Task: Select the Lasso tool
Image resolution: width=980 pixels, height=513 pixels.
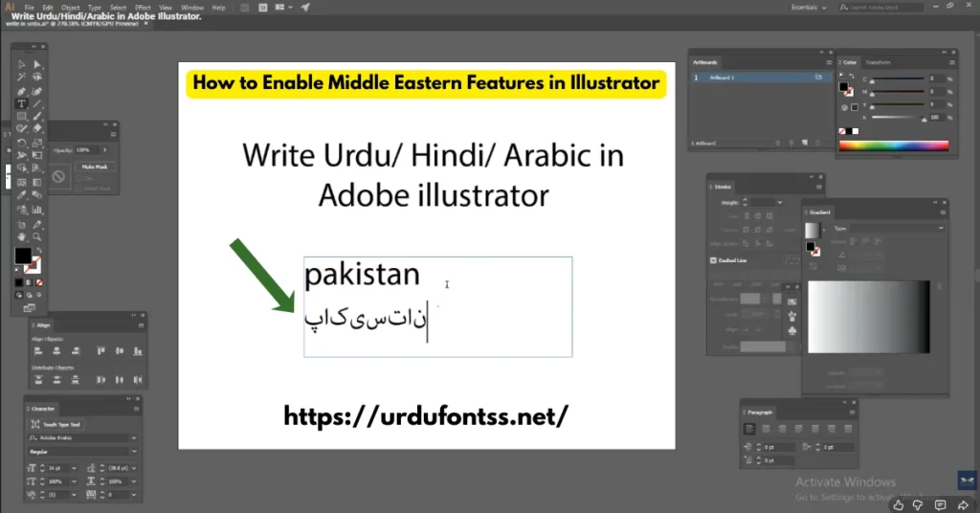Action: pos(37,78)
